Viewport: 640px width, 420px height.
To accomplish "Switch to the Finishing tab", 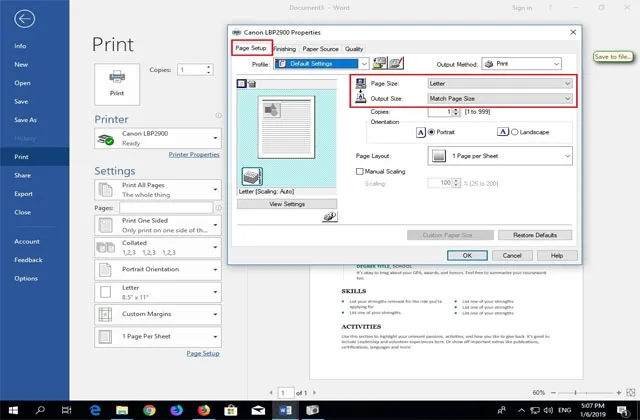I will point(285,48).
